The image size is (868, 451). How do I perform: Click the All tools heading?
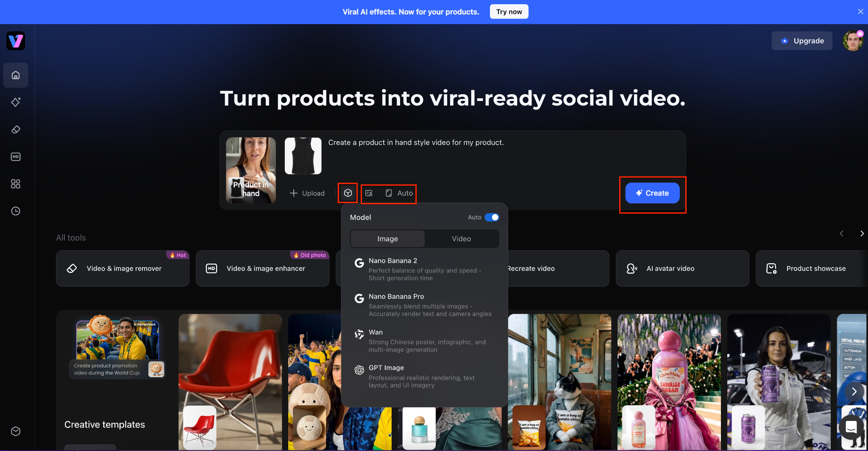71,238
